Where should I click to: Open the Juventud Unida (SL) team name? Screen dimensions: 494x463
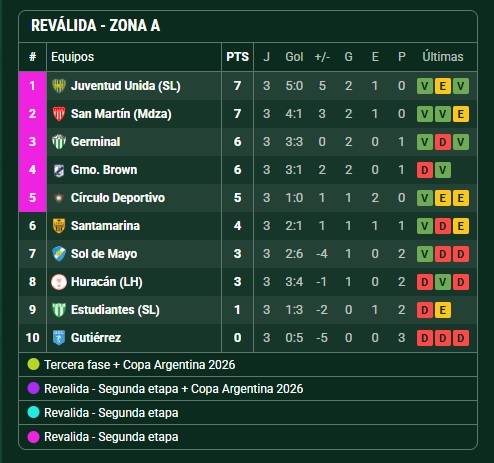(x=125, y=86)
